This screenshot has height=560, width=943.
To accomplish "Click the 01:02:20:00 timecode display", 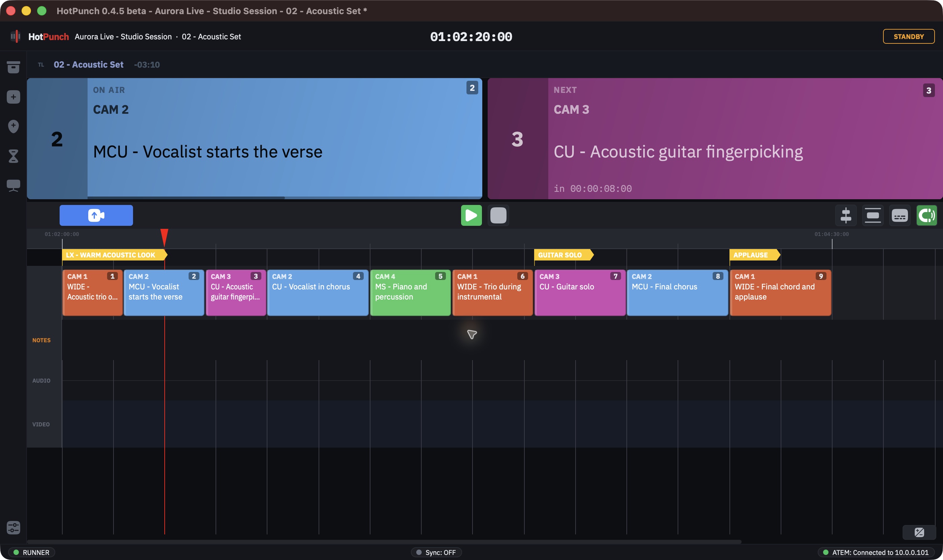I will tap(471, 37).
